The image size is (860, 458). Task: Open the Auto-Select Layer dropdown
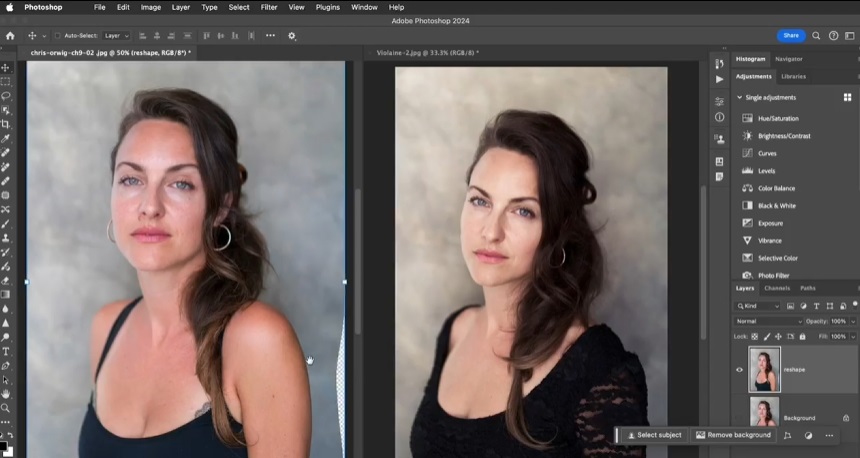(116, 36)
